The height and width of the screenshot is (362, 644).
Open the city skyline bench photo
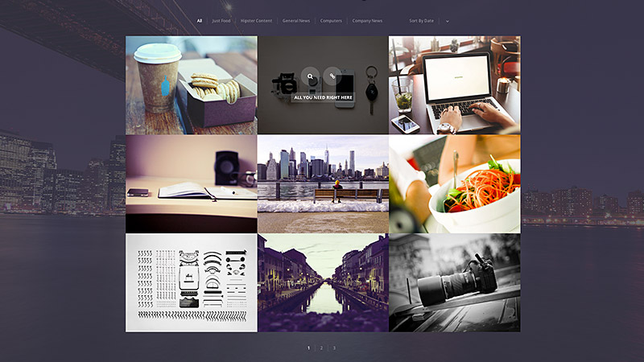point(323,184)
